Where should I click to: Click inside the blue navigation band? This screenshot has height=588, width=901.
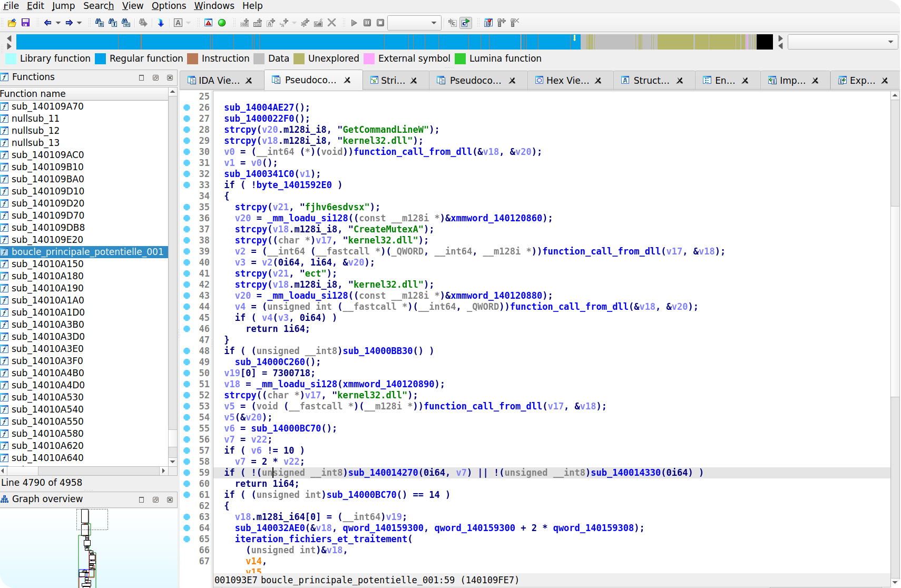point(298,42)
